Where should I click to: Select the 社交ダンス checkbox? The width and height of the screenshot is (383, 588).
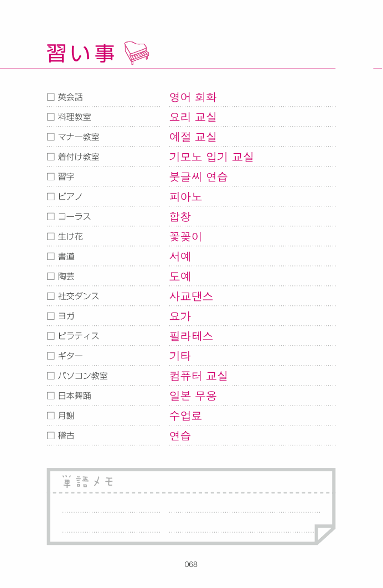pos(50,296)
